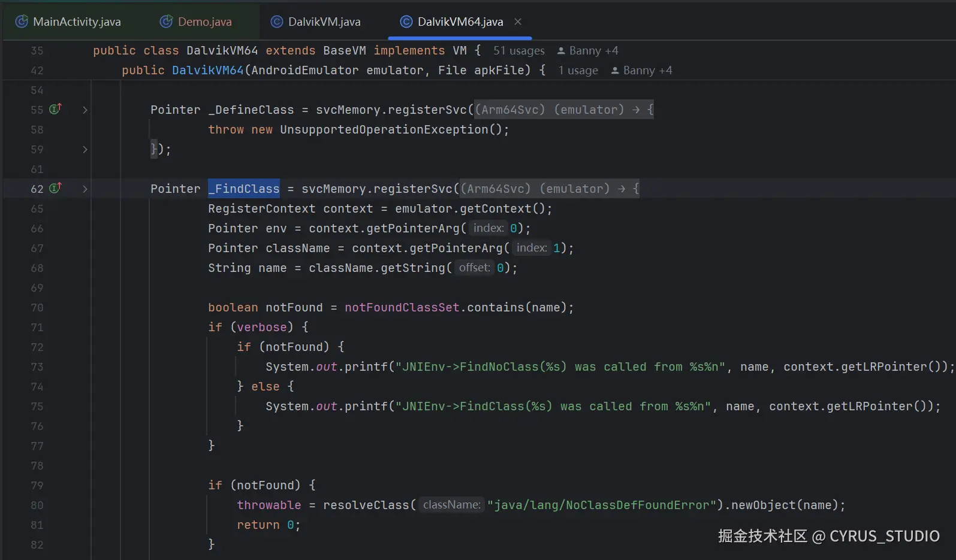This screenshot has height=560, width=956.
Task: Click the implementing-method gutter icon on line 55
Action: pos(55,109)
